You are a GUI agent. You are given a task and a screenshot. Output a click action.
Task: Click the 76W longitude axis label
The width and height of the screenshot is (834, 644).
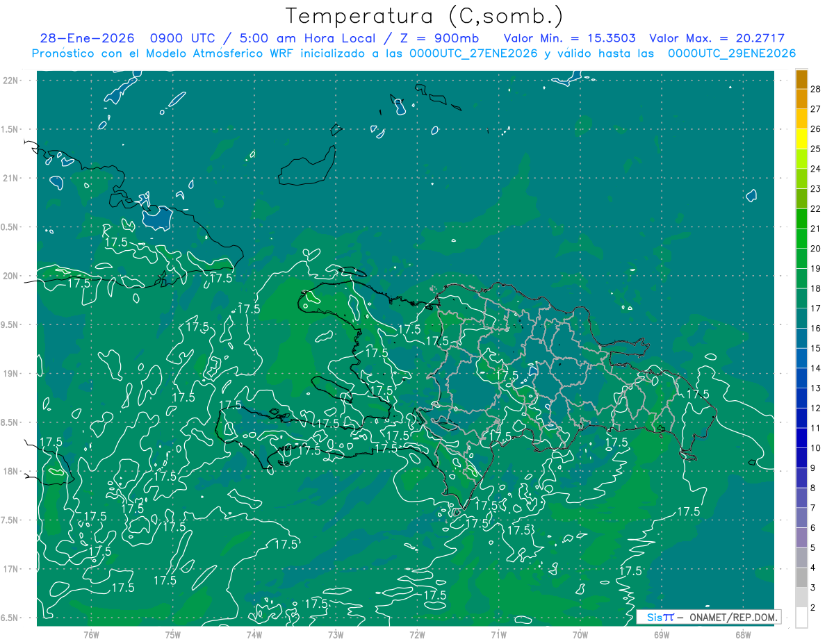(x=91, y=635)
